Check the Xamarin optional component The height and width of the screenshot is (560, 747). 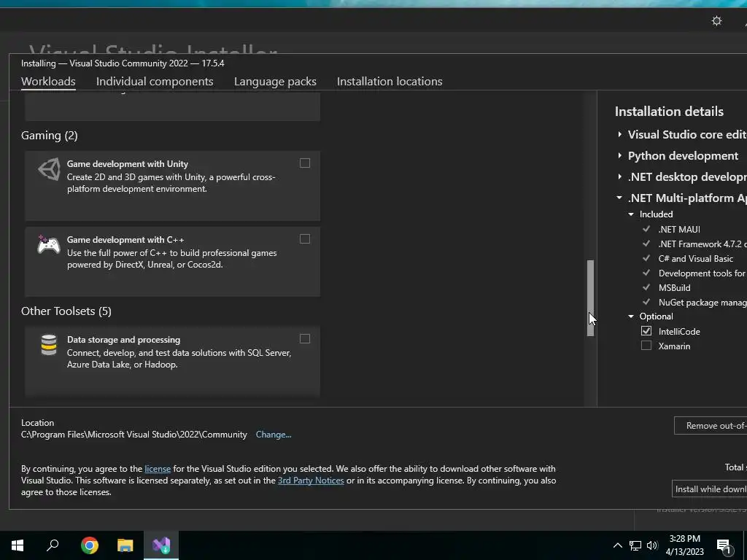(646, 346)
